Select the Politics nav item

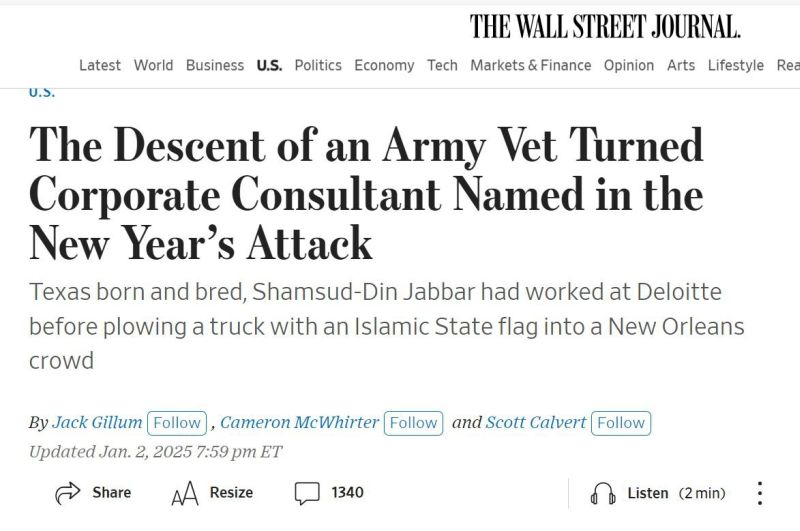point(318,65)
